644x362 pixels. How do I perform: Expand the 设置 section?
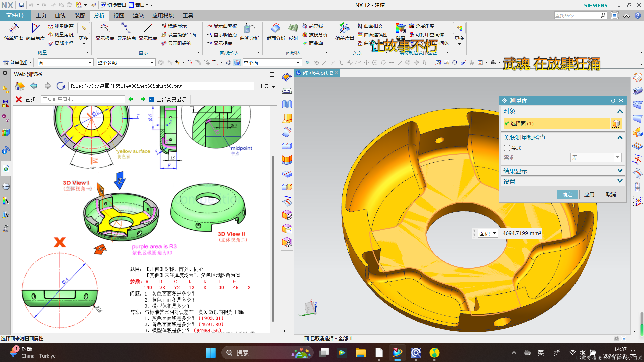coord(562,181)
